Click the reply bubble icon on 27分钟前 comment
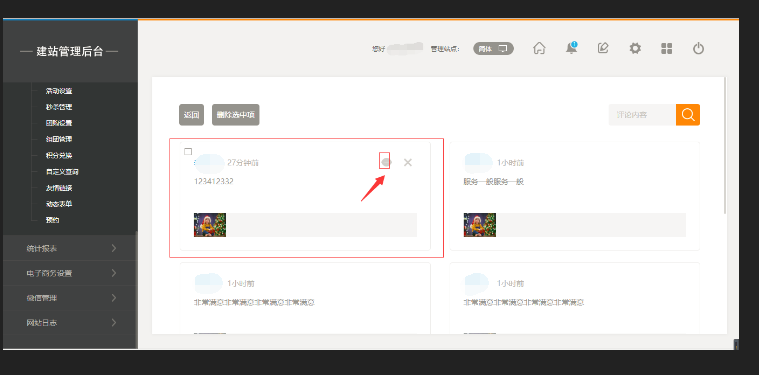The image size is (759, 375). pos(385,162)
